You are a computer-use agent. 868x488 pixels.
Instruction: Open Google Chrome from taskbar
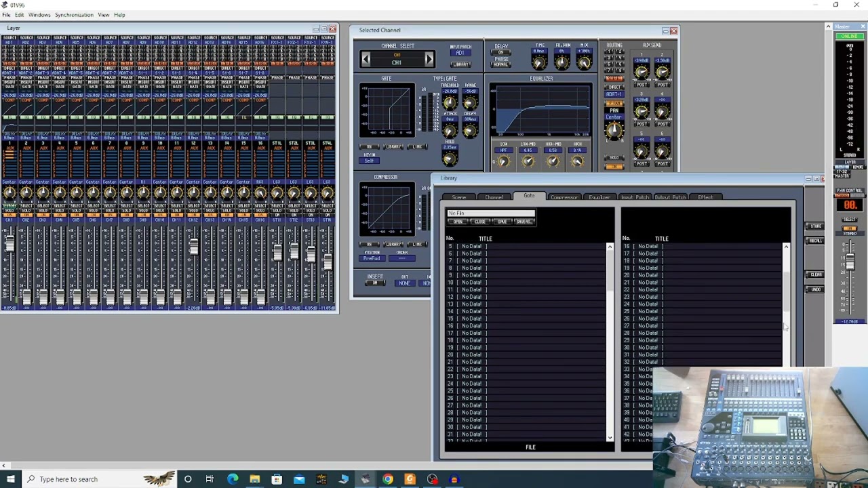[x=387, y=479]
